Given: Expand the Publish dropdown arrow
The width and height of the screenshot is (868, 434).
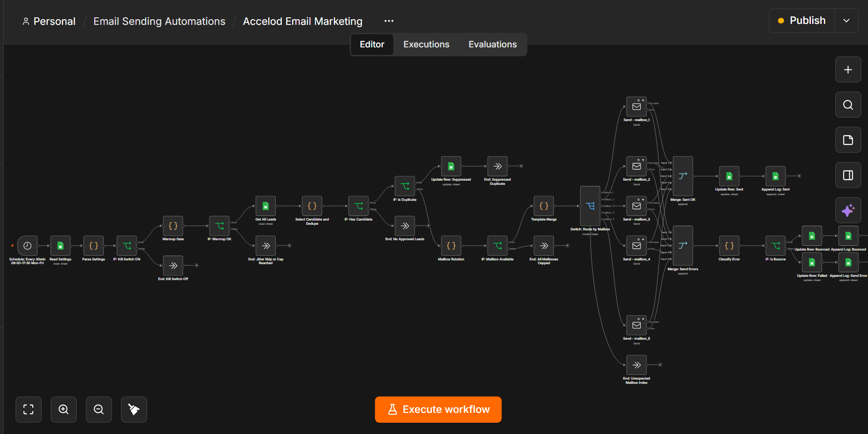Looking at the screenshot, I should (x=846, y=21).
